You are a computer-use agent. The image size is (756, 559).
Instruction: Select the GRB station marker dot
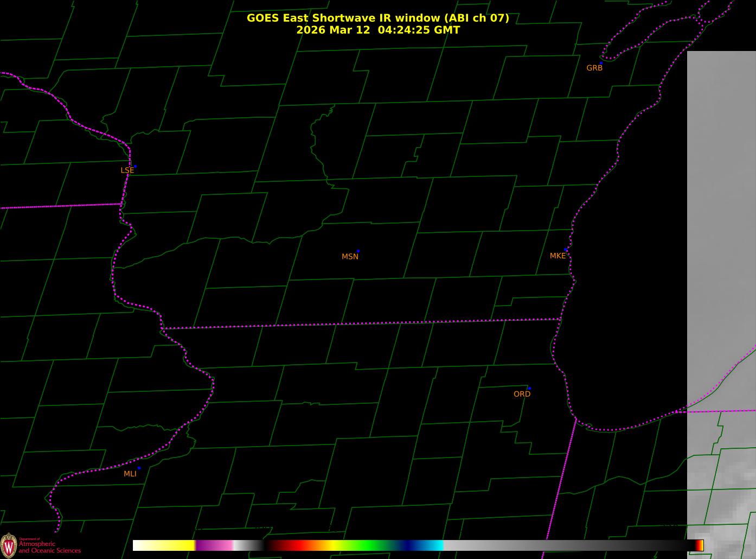[x=601, y=63]
